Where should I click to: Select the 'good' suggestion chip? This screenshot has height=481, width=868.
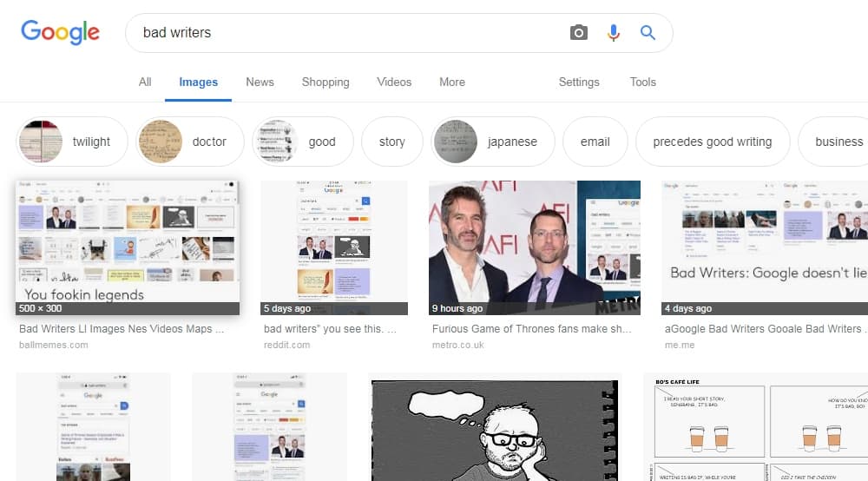302,142
